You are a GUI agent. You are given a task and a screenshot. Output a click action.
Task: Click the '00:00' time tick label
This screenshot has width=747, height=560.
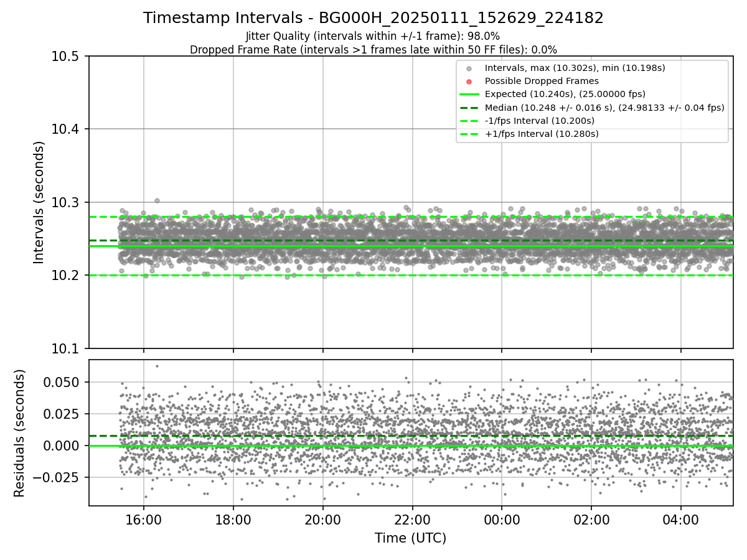tap(502, 519)
